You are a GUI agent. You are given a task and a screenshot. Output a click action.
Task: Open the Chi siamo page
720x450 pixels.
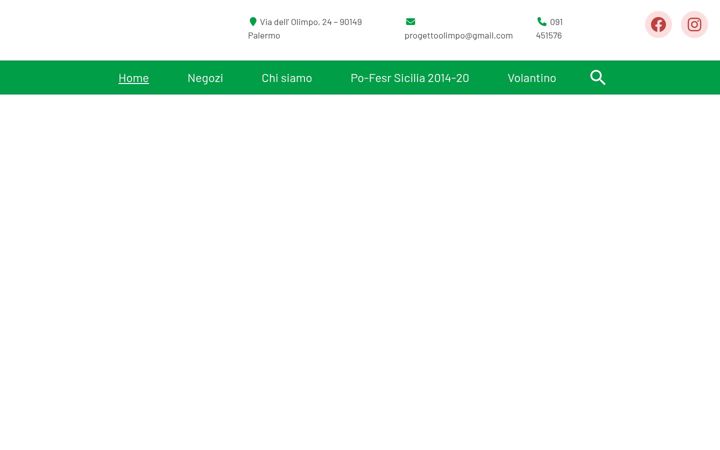pos(287,78)
